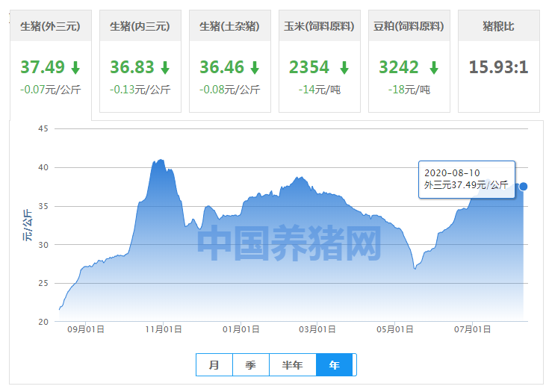Screen dimensions: 549x392
Task: Click the -0.07元/公斤 change text
Action: coord(51,90)
